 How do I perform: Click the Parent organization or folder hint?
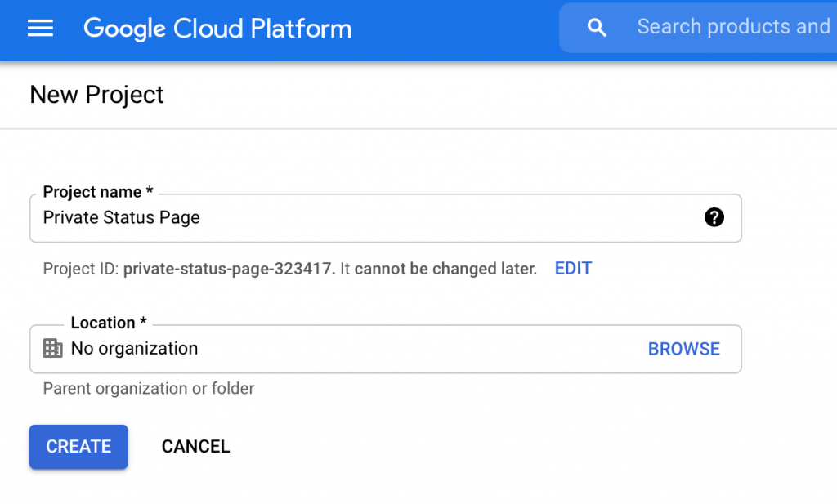[149, 388]
